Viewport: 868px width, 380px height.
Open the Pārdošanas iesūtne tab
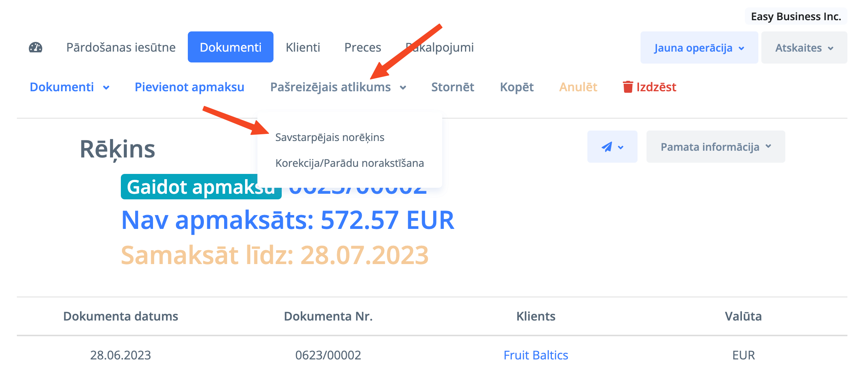click(x=121, y=47)
